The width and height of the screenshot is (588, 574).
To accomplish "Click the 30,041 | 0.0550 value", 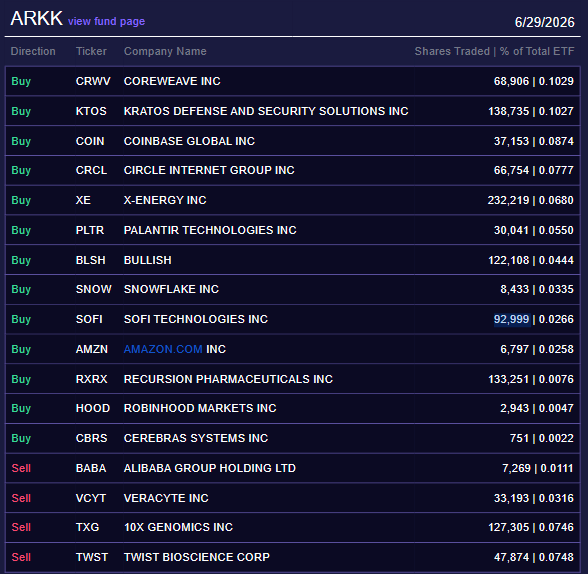I will pos(534,230).
